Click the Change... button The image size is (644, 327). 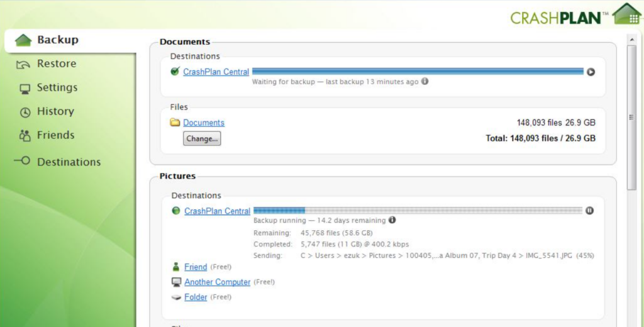pyautogui.click(x=202, y=138)
